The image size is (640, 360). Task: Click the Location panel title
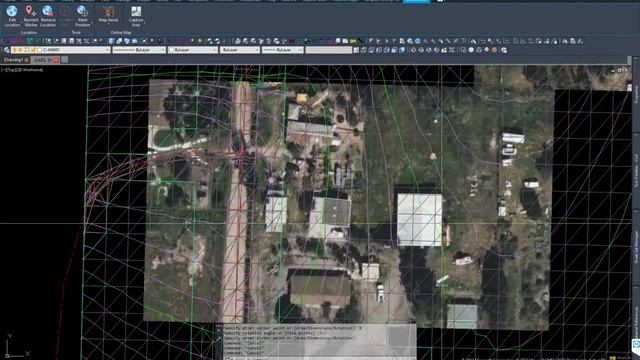29,32
